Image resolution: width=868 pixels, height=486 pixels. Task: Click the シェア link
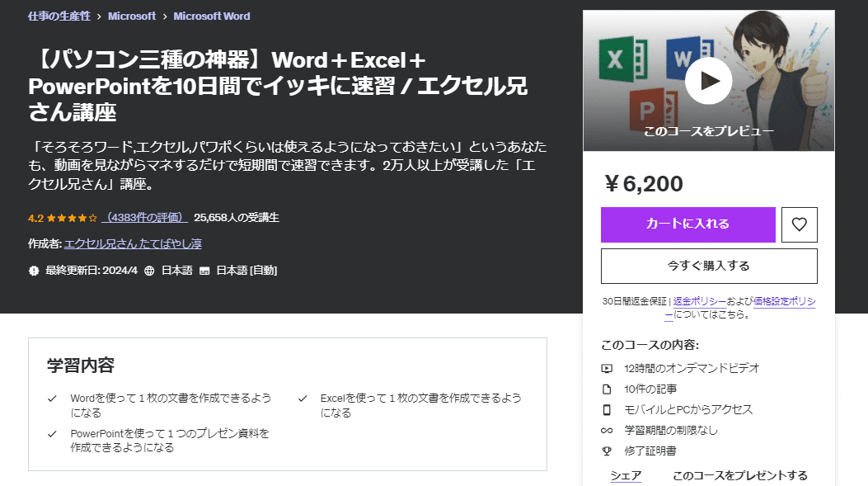(x=625, y=474)
